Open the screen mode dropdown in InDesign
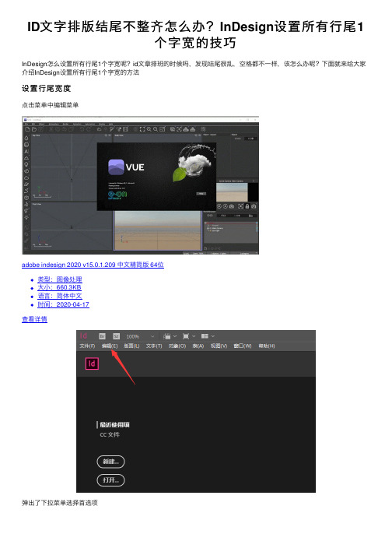This screenshot has width=392, height=555. 188,336
